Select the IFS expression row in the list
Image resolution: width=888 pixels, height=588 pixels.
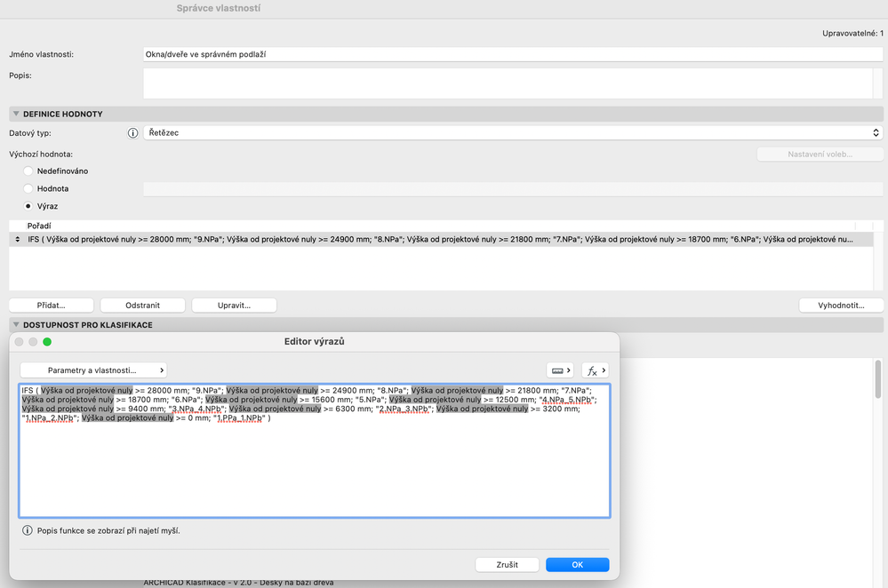pos(441,240)
